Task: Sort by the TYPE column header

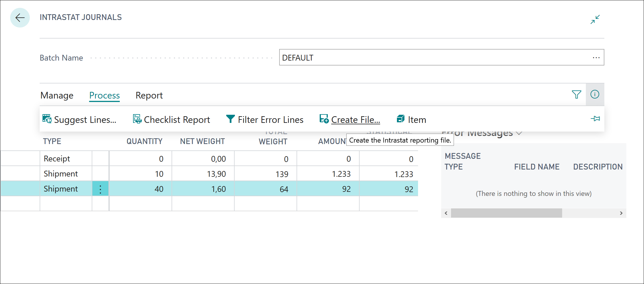Action: coord(52,141)
